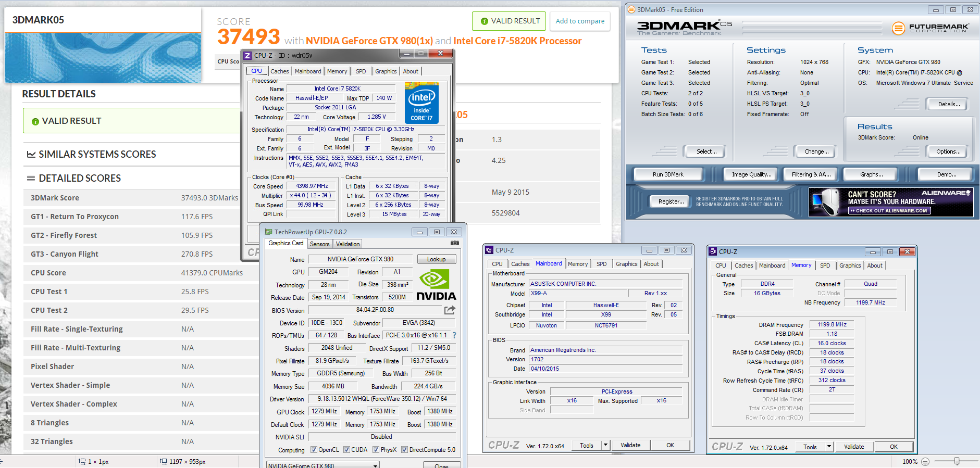The height and width of the screenshot is (468, 980).
Task: Toggle the DirectCompute 5.0 checkbox
Action: [x=404, y=450]
